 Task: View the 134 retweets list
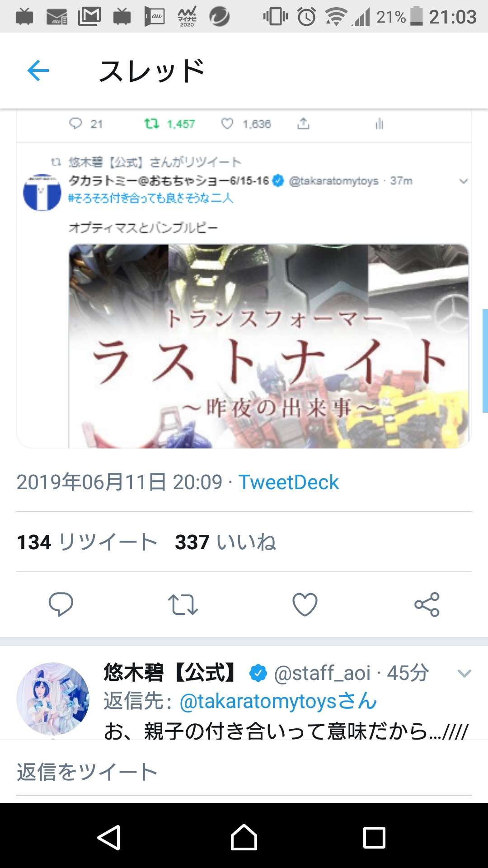(87, 542)
